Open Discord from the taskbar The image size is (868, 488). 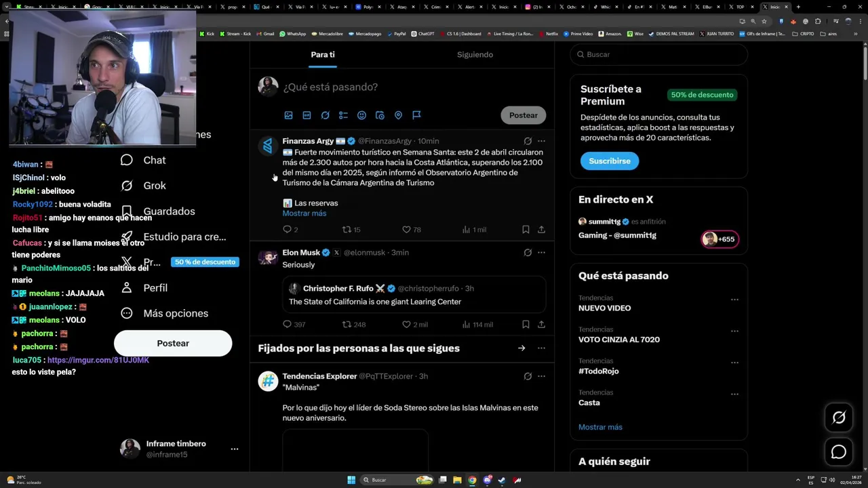(487, 480)
